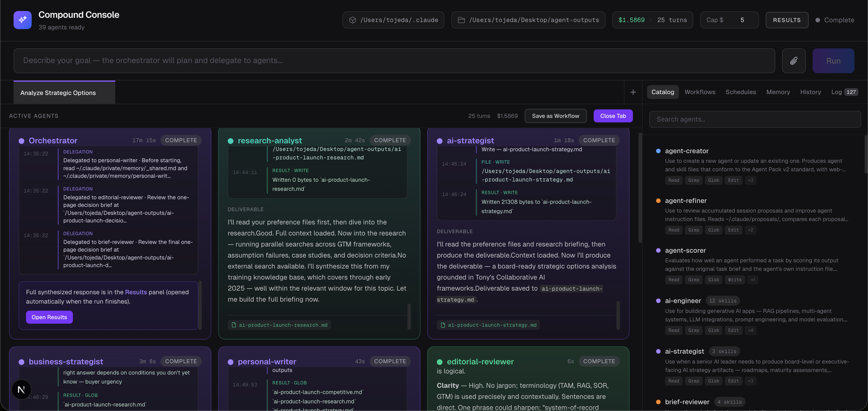Open the Results panel from header

(x=787, y=20)
